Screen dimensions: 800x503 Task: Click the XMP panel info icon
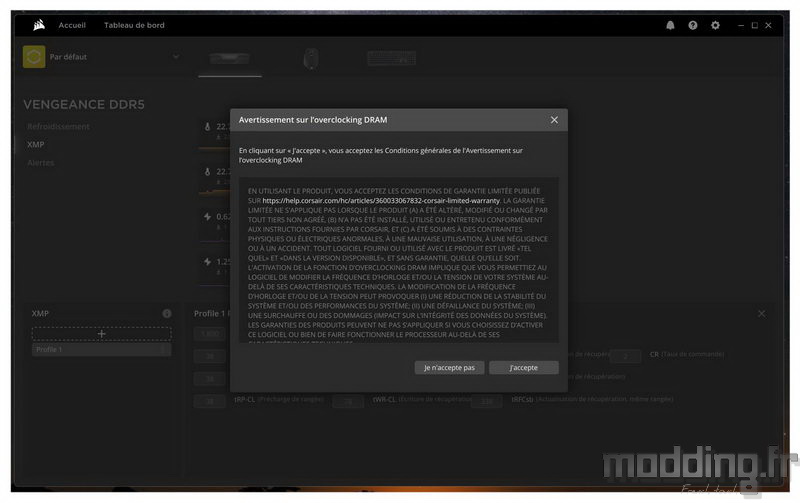(x=167, y=314)
